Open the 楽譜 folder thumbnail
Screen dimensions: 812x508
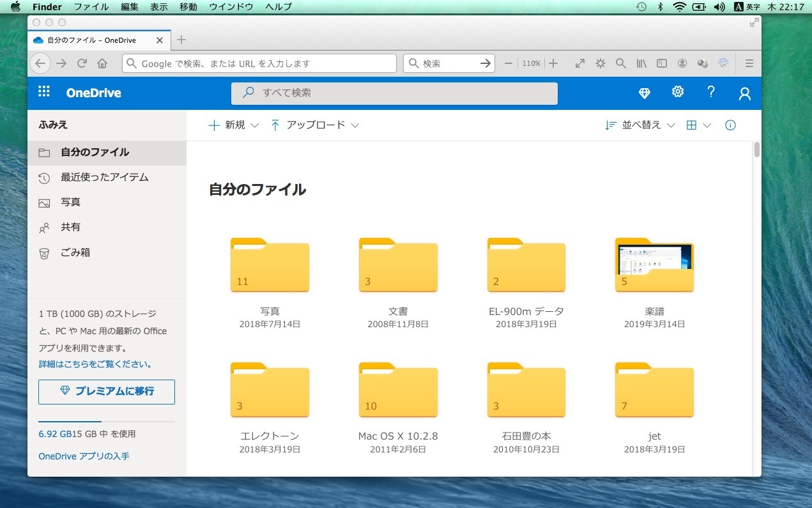pyautogui.click(x=654, y=265)
